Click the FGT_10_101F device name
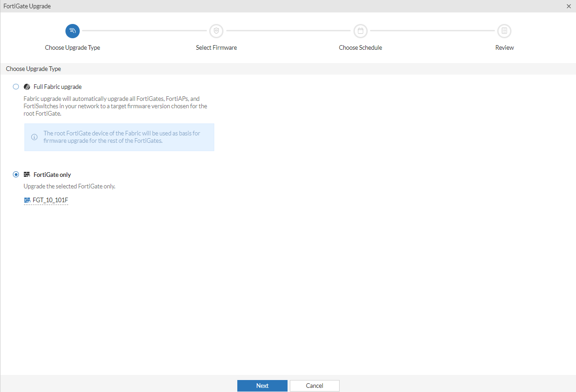 50,200
